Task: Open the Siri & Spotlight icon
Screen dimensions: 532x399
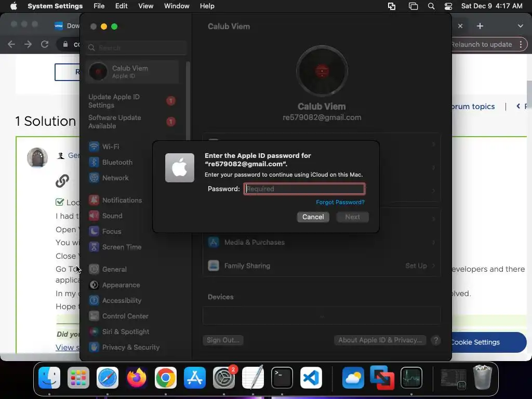Action: point(94,332)
